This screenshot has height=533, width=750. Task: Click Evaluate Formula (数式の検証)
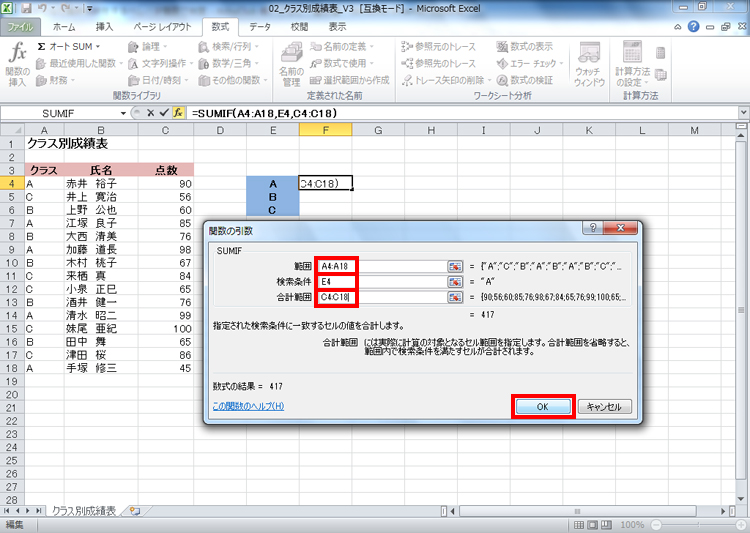pos(525,80)
